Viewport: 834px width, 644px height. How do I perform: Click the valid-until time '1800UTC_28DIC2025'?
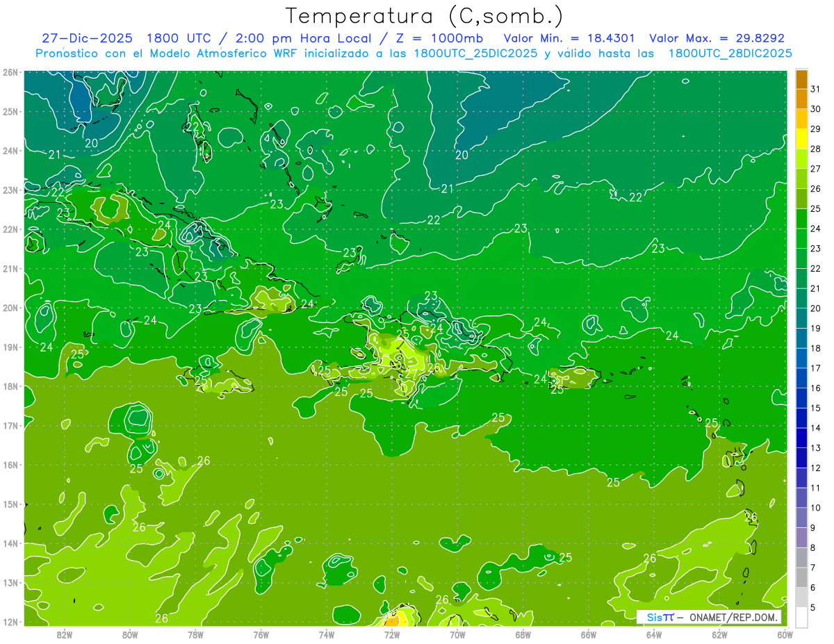pyautogui.click(x=730, y=53)
